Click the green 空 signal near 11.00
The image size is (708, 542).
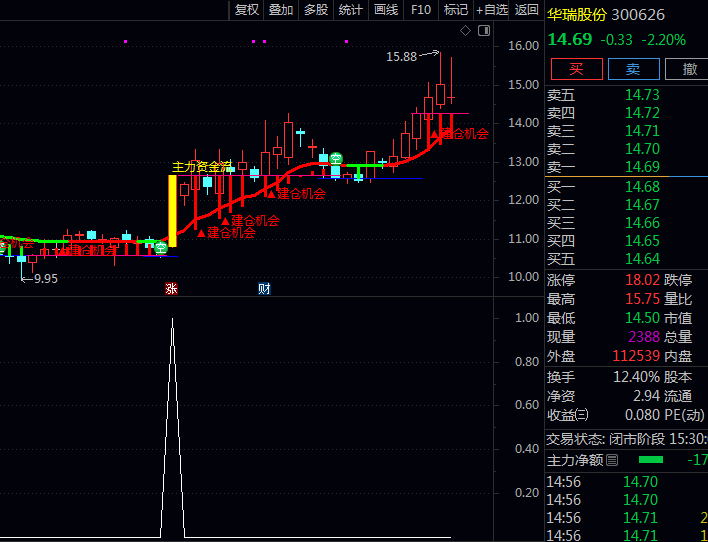[161, 248]
